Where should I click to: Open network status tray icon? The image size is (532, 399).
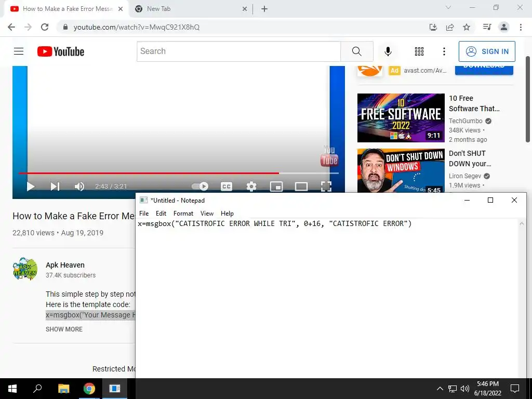tap(453, 389)
